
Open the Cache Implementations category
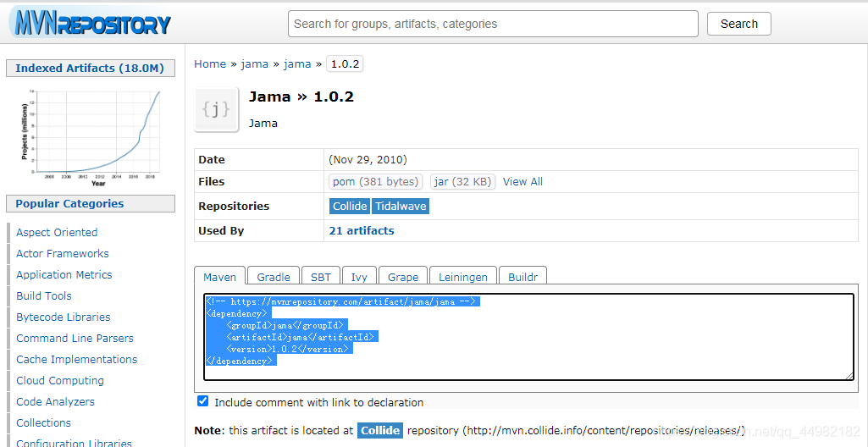[x=76, y=359]
